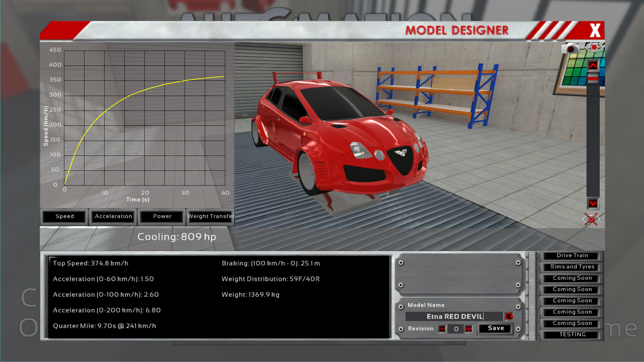Click the scroll down arrow button
The height and width of the screenshot is (362, 644).
tap(593, 203)
